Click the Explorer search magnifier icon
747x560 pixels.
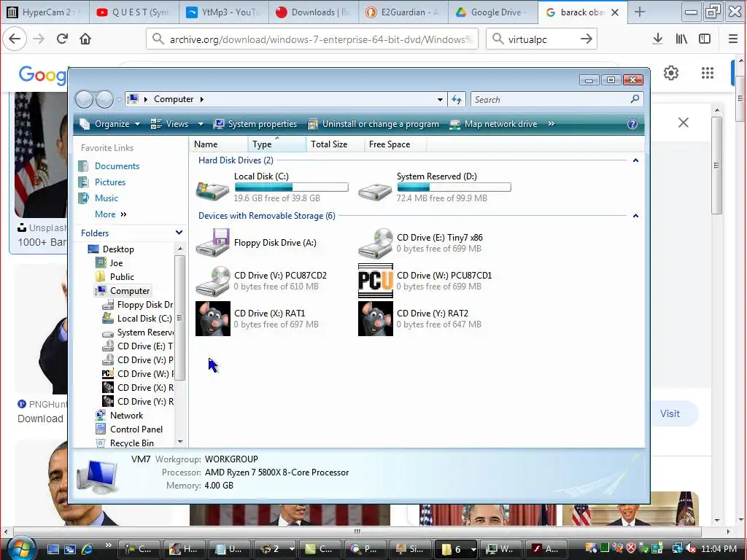point(635,99)
